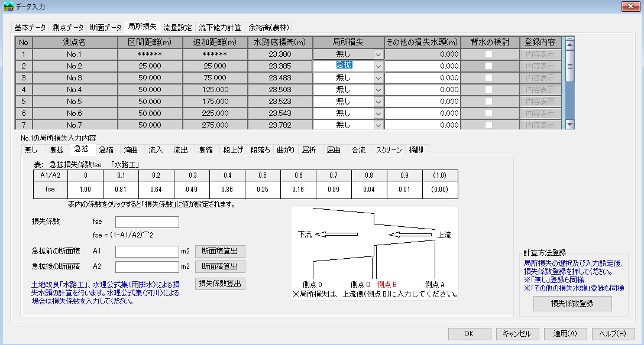Open 局所損失 dropdown for row No.6

click(378, 113)
